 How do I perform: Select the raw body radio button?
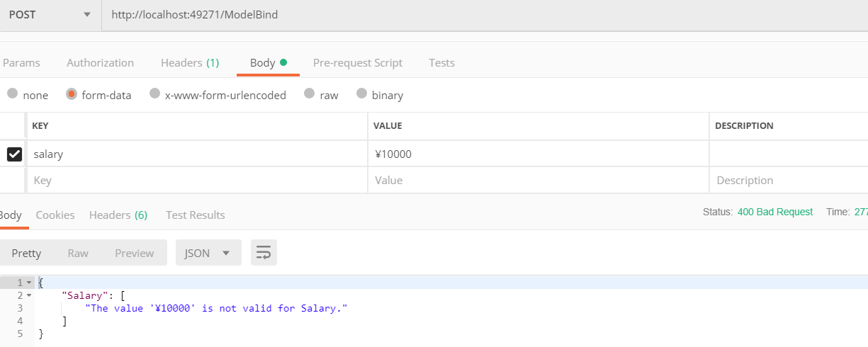(x=309, y=94)
